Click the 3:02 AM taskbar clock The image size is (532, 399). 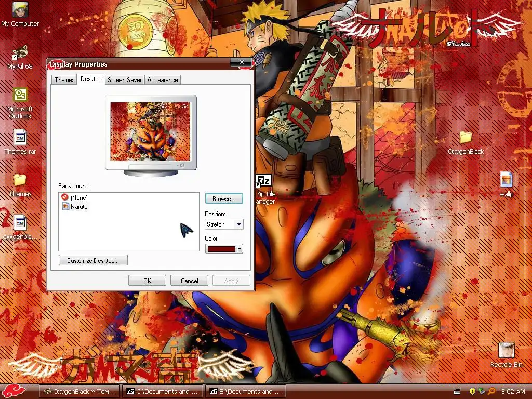tap(513, 391)
